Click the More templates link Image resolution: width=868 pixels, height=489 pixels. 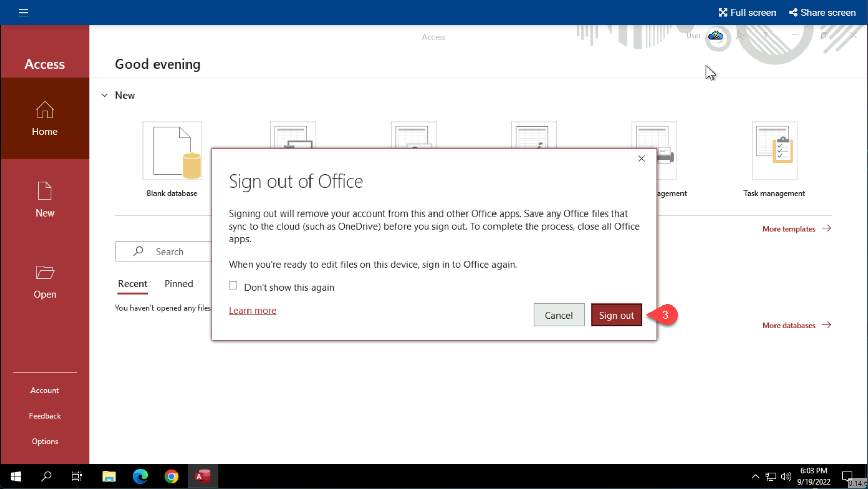[797, 229]
